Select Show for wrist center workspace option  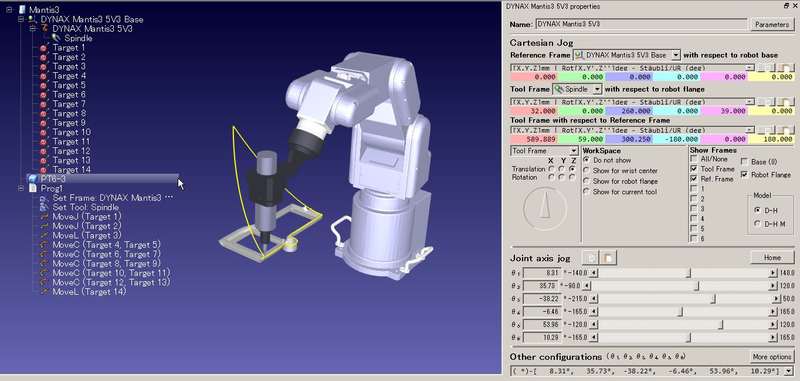click(x=586, y=170)
